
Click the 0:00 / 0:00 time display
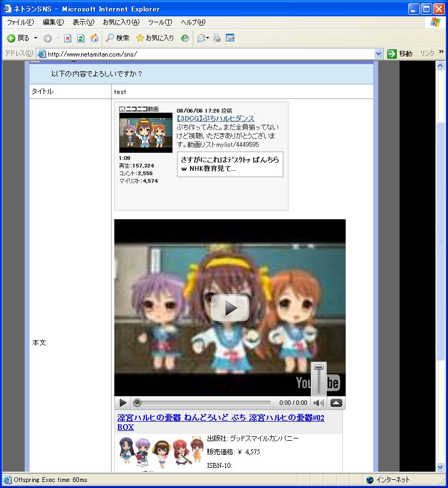[293, 403]
